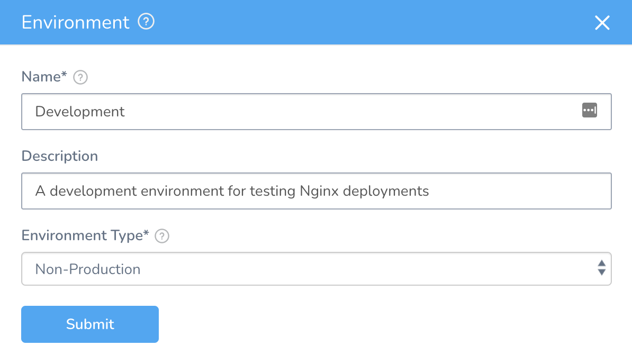Submit the Environment form
This screenshot has height=364, width=632.
point(89,324)
